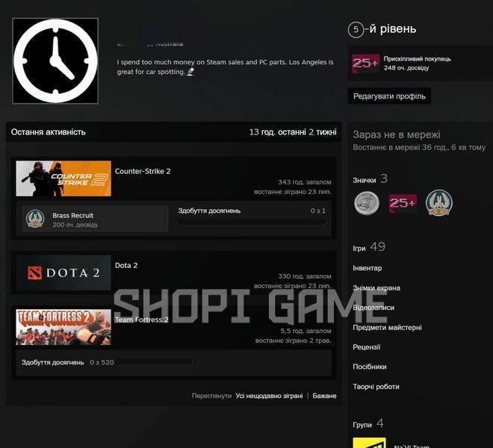
Task: Open the Групи groups section
Action: [x=368, y=424]
